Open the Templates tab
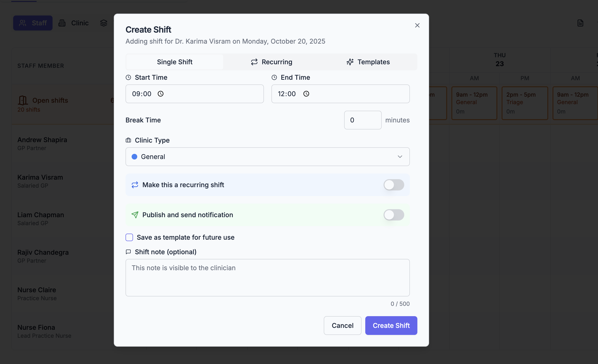The image size is (598, 364). tap(368, 62)
